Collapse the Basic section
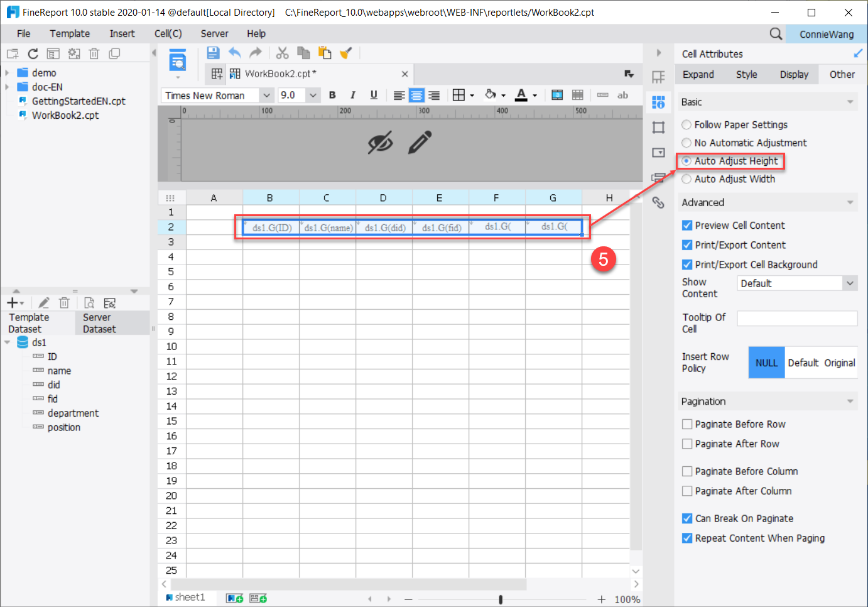Viewport: 868px width, 607px height. click(850, 102)
